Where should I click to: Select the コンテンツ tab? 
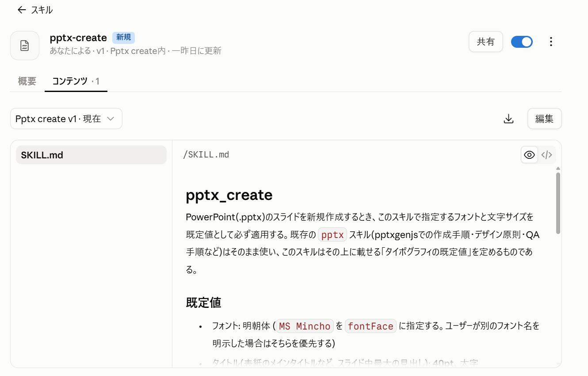tap(76, 81)
